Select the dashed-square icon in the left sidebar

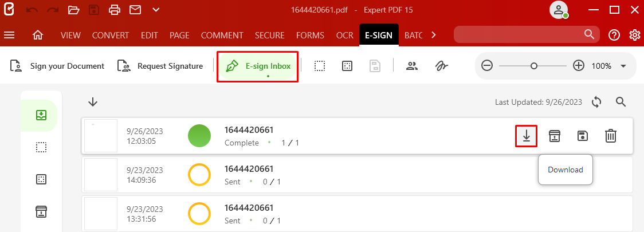(x=41, y=147)
